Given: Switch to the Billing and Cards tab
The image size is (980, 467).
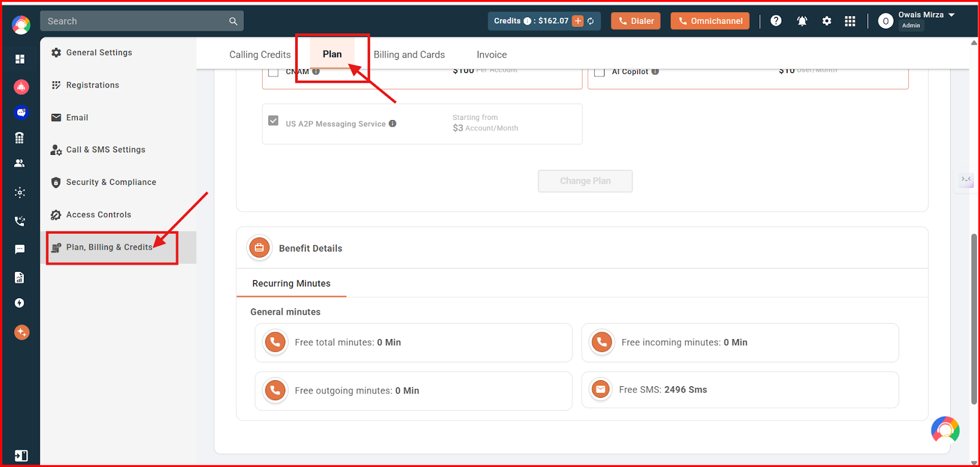Looking at the screenshot, I should [x=409, y=54].
